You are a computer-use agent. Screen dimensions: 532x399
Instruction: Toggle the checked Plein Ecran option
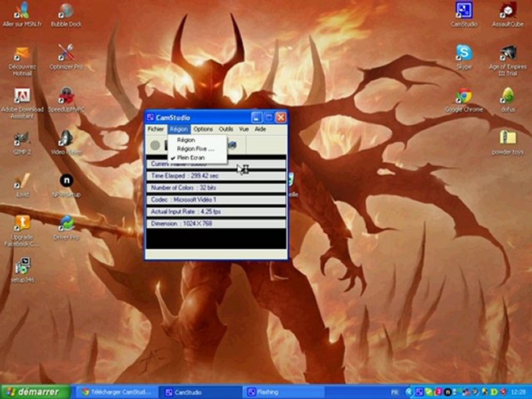click(197, 157)
